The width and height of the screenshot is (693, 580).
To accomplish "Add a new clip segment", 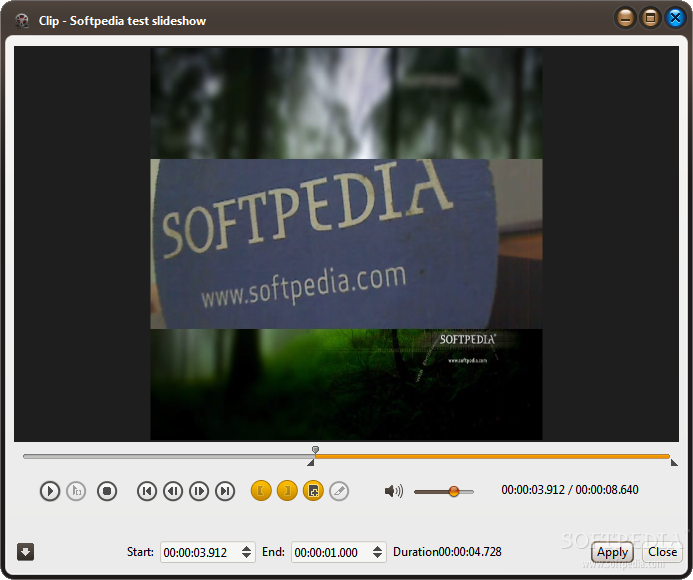I will pyautogui.click(x=313, y=491).
